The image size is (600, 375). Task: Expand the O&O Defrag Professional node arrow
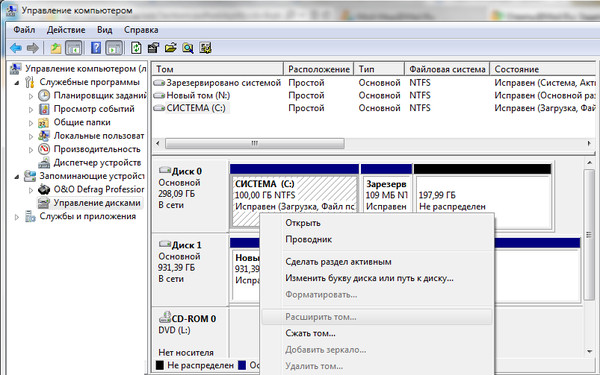[31, 190]
